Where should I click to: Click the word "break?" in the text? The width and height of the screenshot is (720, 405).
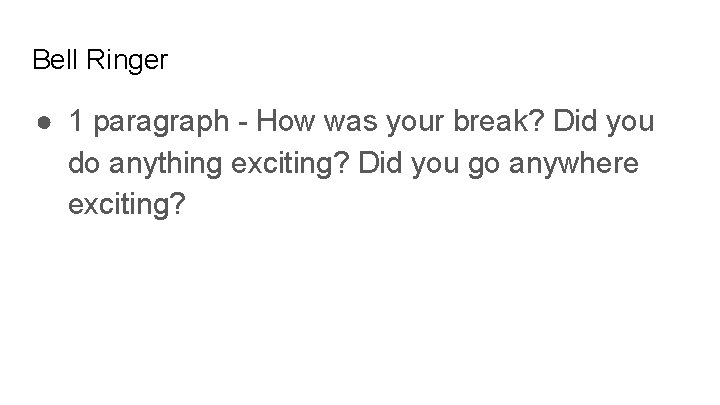click(x=499, y=121)
